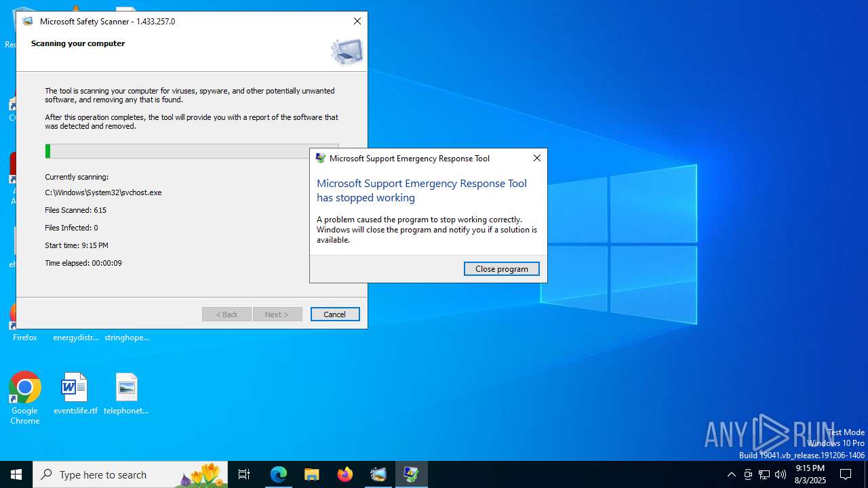Screen dimensions: 868x488
Task: Click the volume speaker tray icon
Action: [781, 474]
